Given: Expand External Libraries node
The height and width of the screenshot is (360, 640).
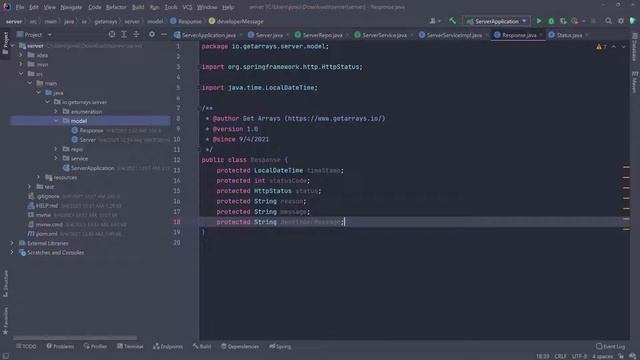Looking at the screenshot, I should coord(12,243).
